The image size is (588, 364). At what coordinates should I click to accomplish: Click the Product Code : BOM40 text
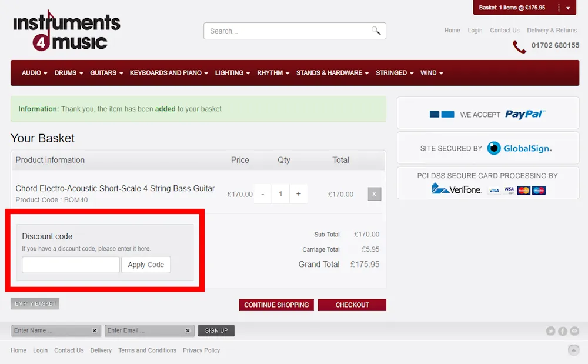52,200
